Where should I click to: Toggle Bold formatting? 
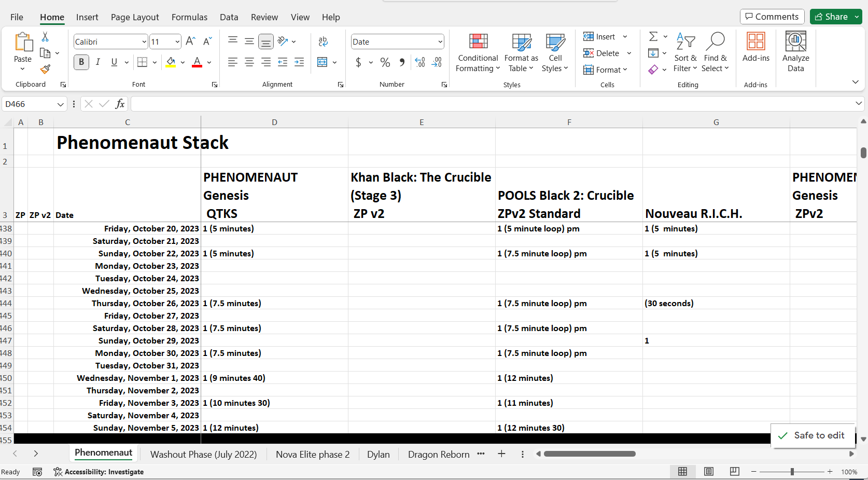point(81,62)
